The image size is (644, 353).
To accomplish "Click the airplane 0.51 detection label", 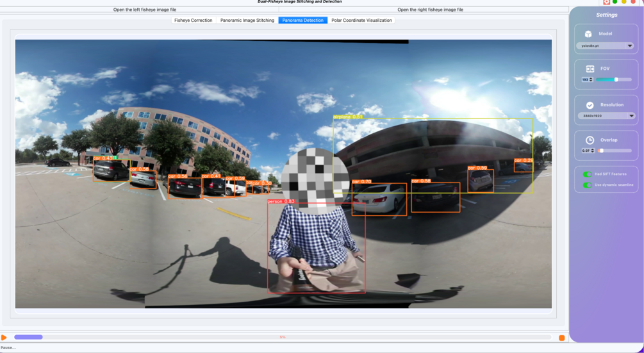I will [x=348, y=117].
